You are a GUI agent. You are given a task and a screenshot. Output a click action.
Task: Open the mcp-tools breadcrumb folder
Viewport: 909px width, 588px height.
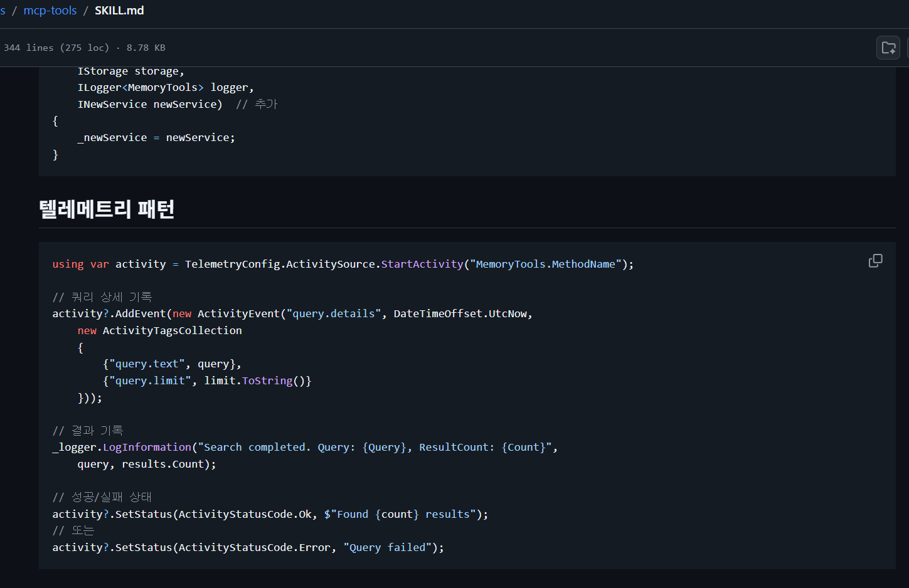(x=50, y=11)
